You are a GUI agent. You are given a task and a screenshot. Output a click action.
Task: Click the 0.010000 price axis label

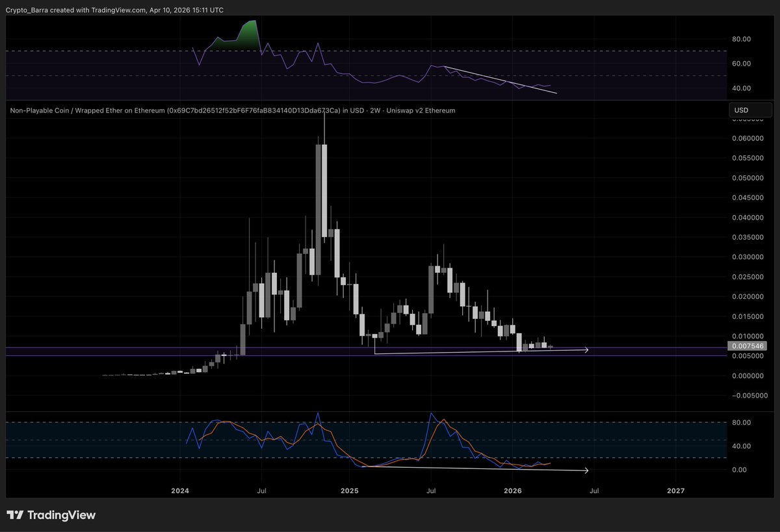pos(747,336)
